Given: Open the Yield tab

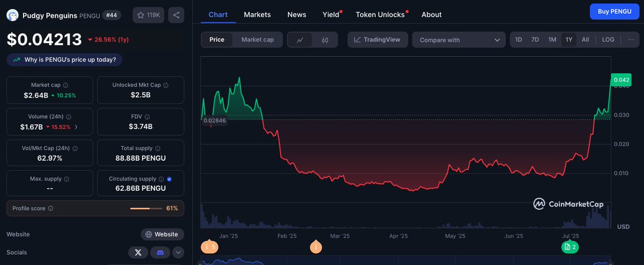Looking at the screenshot, I should pyautogui.click(x=331, y=15).
